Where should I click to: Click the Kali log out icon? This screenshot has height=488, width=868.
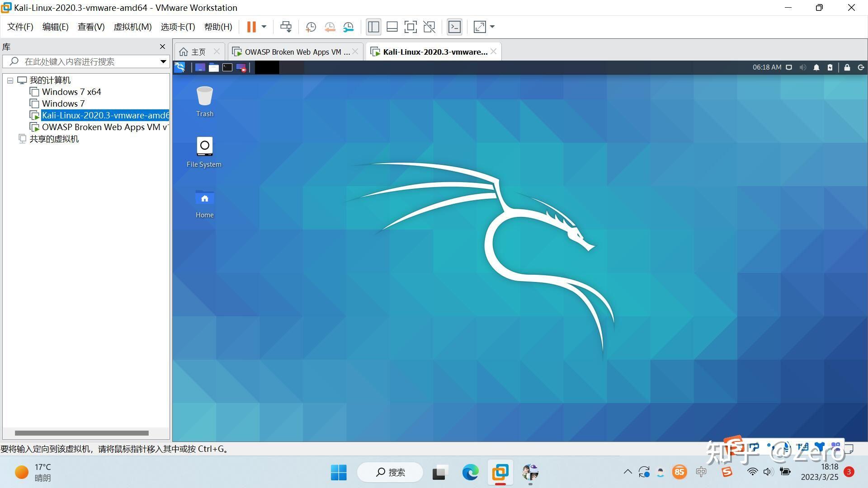[x=861, y=67]
